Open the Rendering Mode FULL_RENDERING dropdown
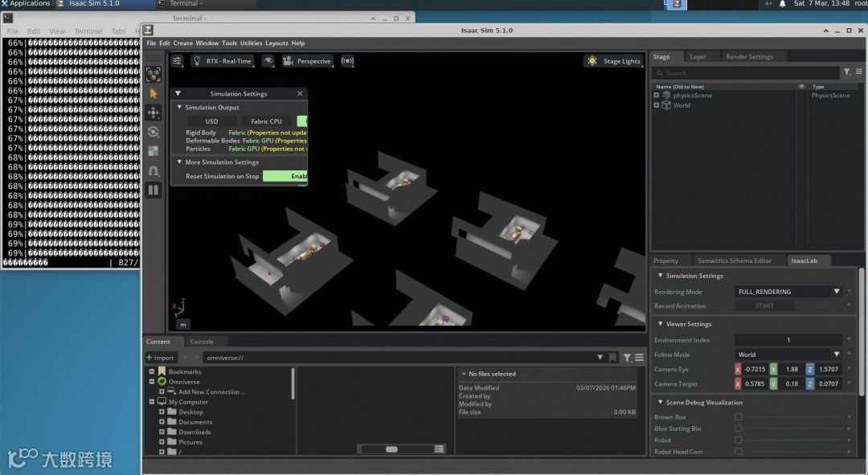The height and width of the screenshot is (475, 868). (x=788, y=292)
